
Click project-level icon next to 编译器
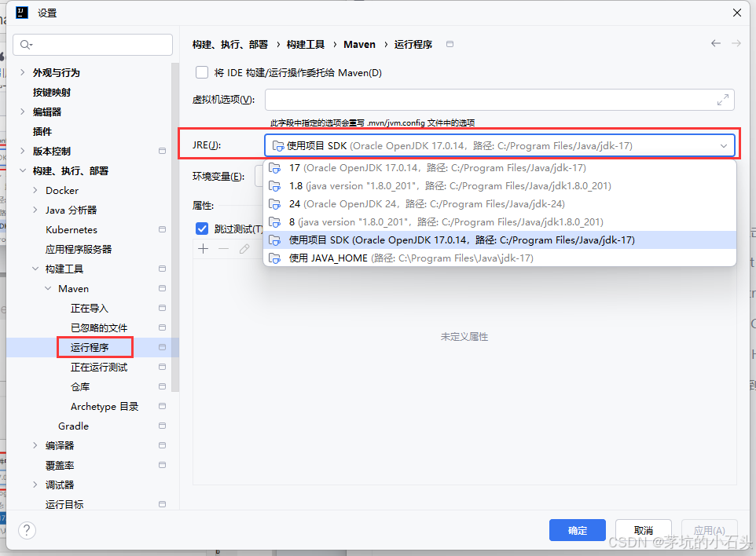[x=162, y=445]
